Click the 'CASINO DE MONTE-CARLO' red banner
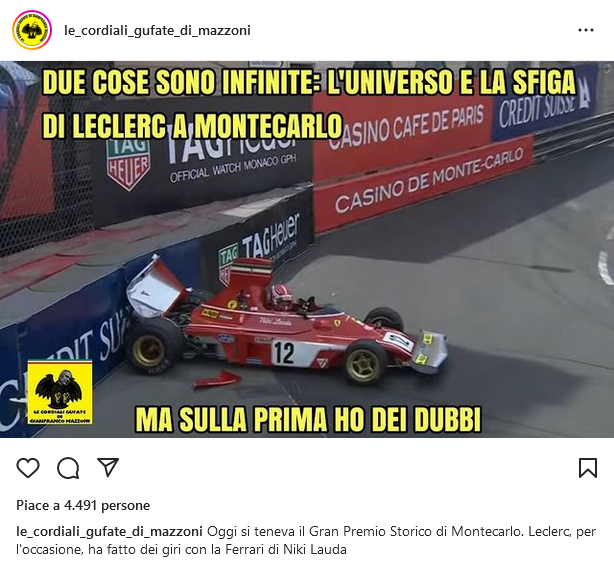Screen dimensions: 614x562 coord(423,183)
